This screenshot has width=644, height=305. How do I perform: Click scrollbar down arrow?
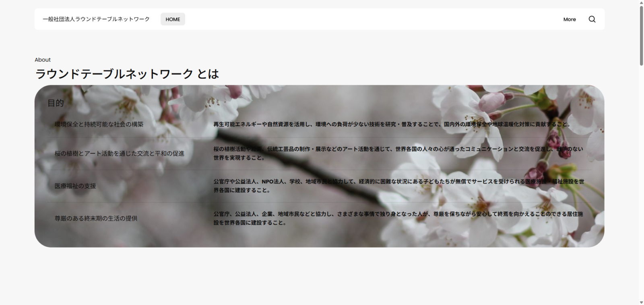point(641,302)
